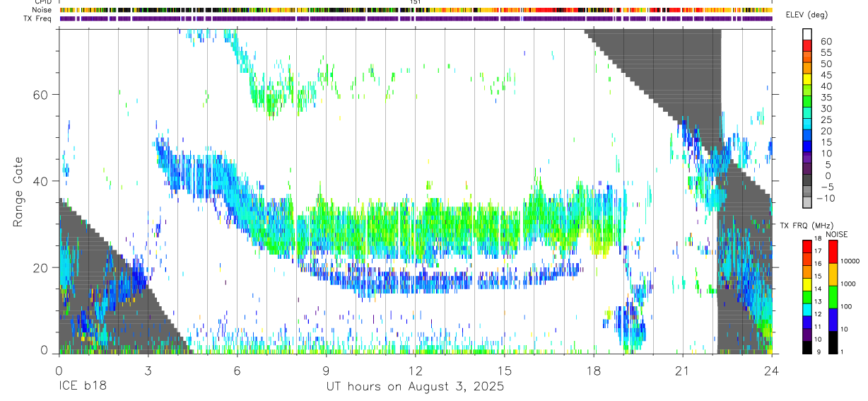
Task: Click the "21" hour tick on time axis
Action: 682,370
